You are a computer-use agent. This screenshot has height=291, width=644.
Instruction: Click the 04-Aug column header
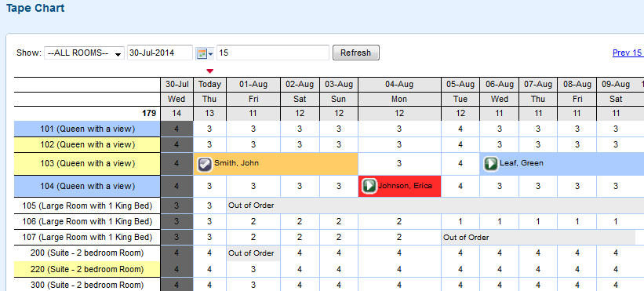(x=399, y=85)
